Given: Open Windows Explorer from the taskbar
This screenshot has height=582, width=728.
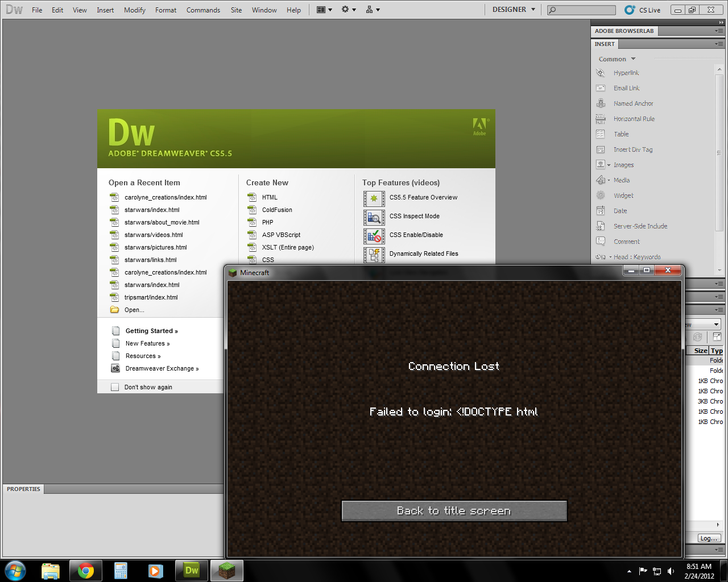Looking at the screenshot, I should 51,571.
